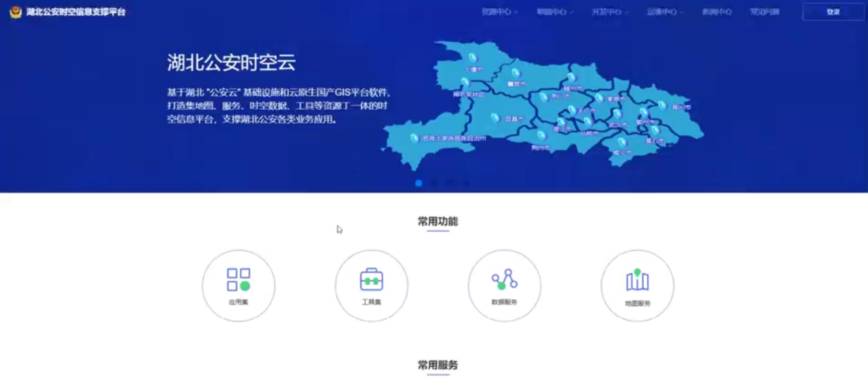Select the first active carousel dot

click(x=418, y=183)
